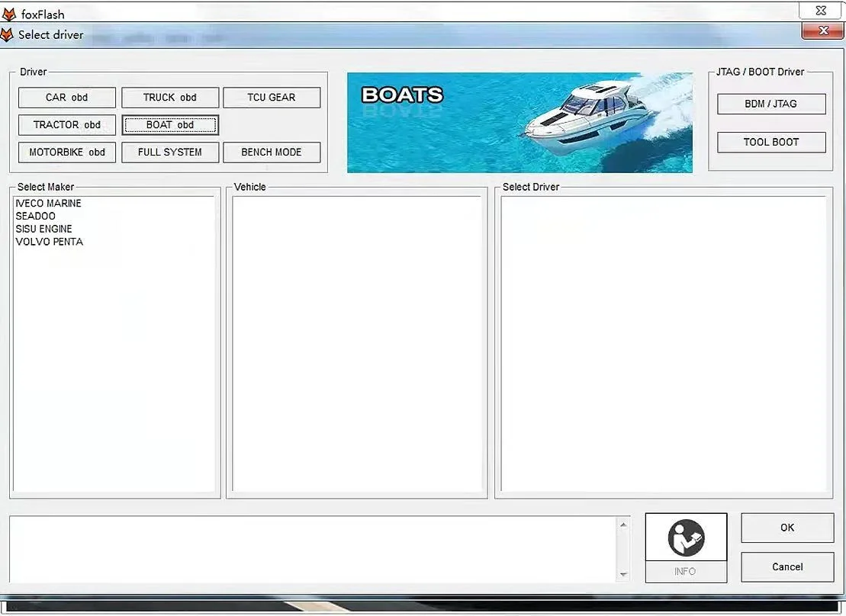
Task: Click inside the bottom message text area
Action: [x=313, y=549]
